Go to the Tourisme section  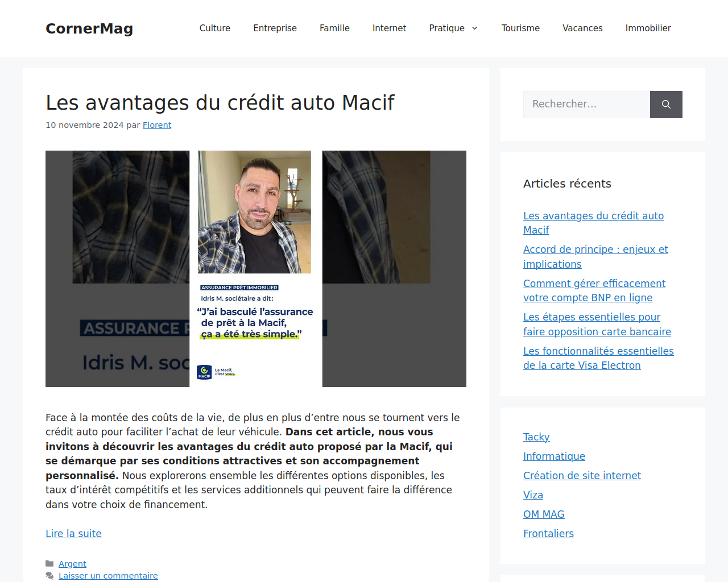point(520,28)
